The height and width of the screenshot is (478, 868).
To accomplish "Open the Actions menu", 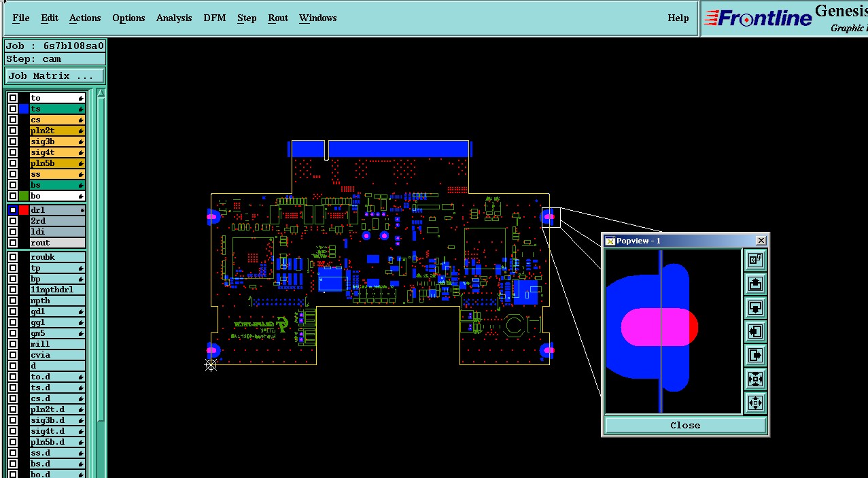I will coord(85,18).
